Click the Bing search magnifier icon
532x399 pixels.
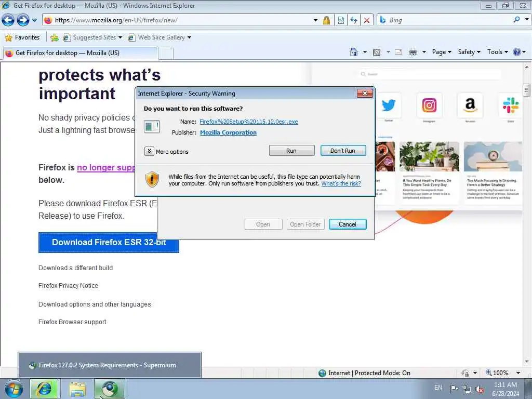516,20
